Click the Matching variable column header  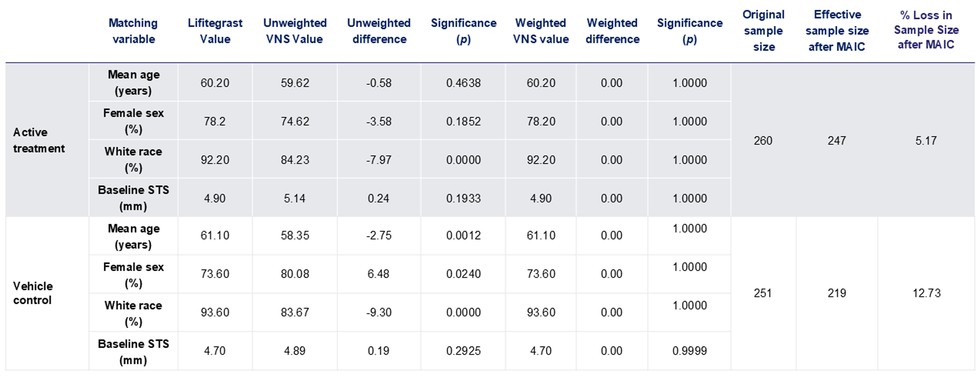point(133,31)
